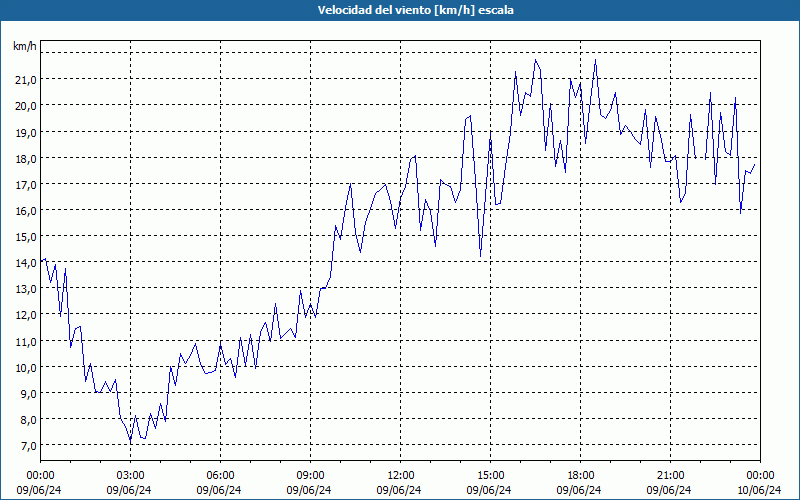The height and width of the screenshot is (500, 800).
Task: Click the 21:00 time axis label
Action: coord(670,476)
